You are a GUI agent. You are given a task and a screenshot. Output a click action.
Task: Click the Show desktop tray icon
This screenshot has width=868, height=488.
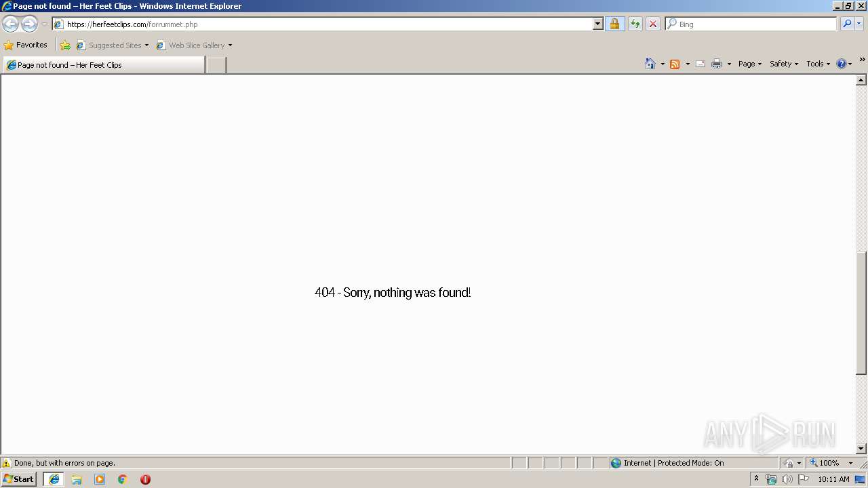click(x=860, y=479)
